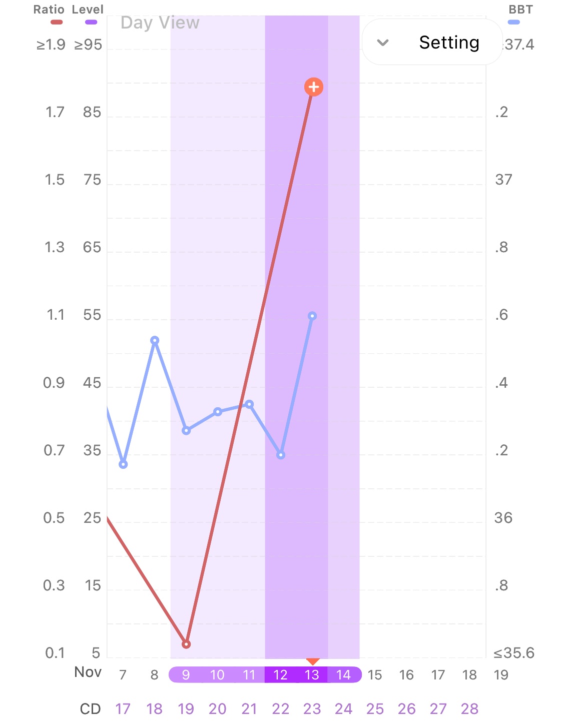Viewport: 563px width, 728px height.
Task: Tap the BBT data point on Nov 7
Action: coord(123,464)
